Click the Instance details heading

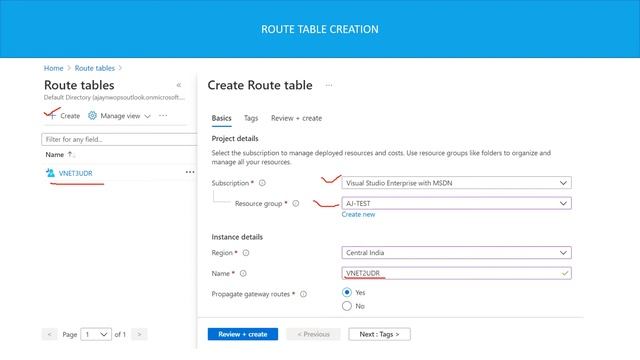click(237, 237)
